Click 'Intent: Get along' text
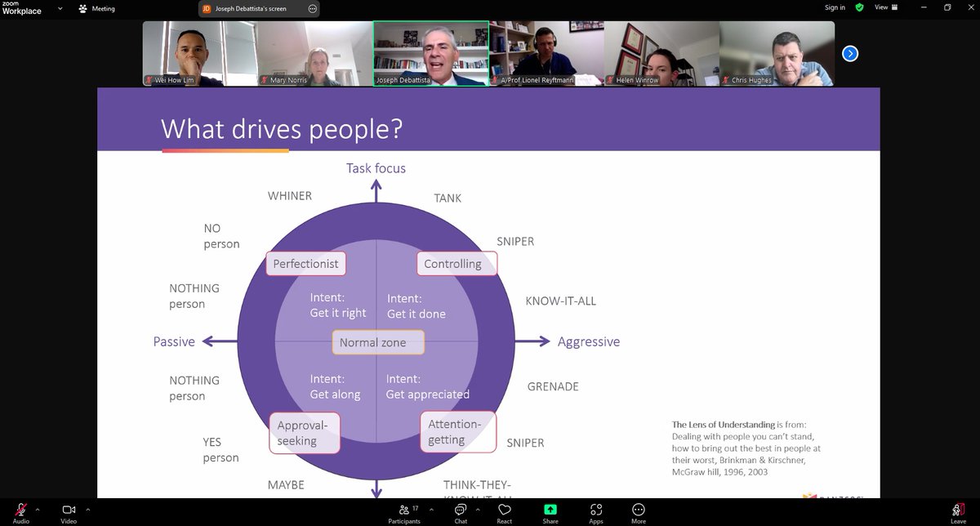The height and width of the screenshot is (526, 980). pos(336,386)
